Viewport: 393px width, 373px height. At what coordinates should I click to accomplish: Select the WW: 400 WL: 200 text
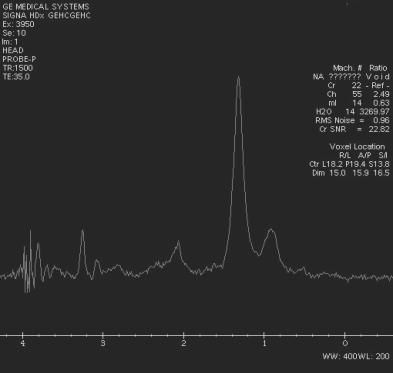coord(356,356)
